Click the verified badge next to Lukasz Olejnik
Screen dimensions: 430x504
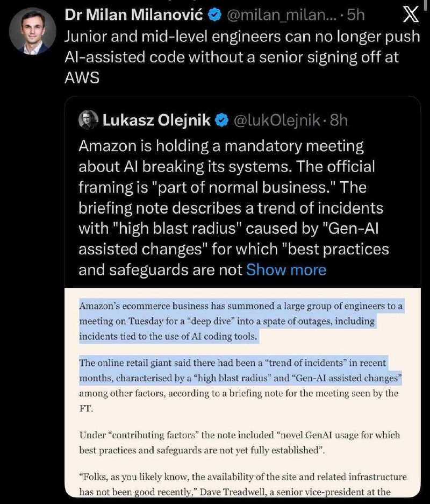tap(221, 120)
